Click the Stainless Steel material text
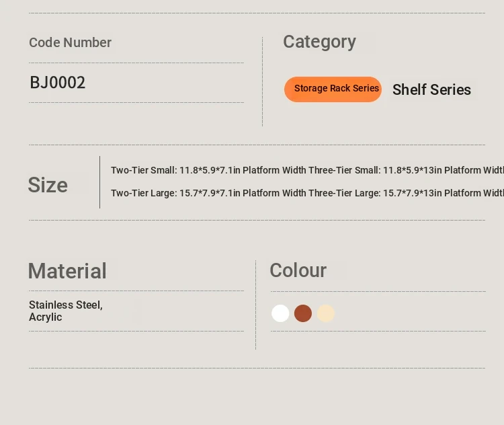Screen dimensions: 504x425 coord(65,305)
